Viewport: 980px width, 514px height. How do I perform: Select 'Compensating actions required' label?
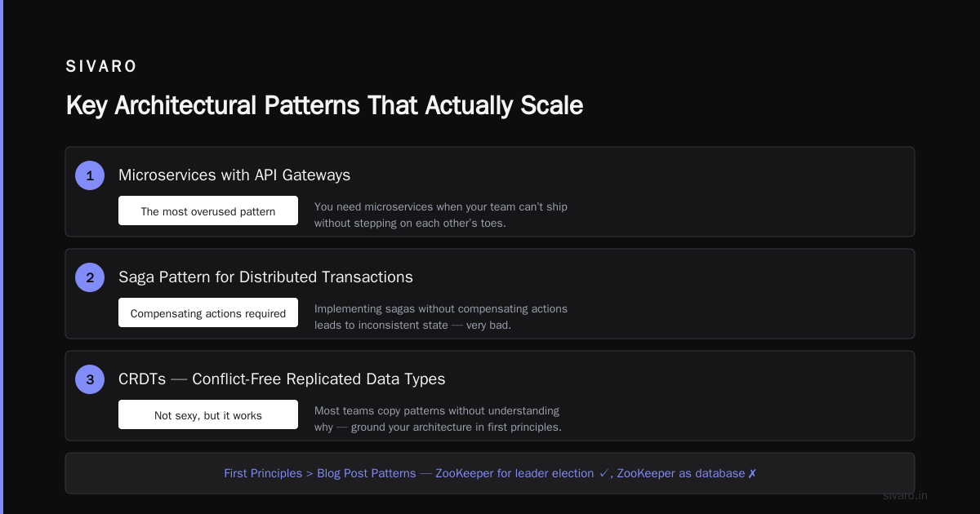coord(208,312)
